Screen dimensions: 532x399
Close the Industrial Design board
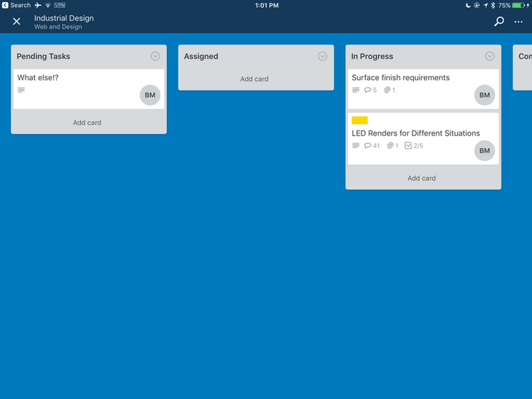[16, 22]
